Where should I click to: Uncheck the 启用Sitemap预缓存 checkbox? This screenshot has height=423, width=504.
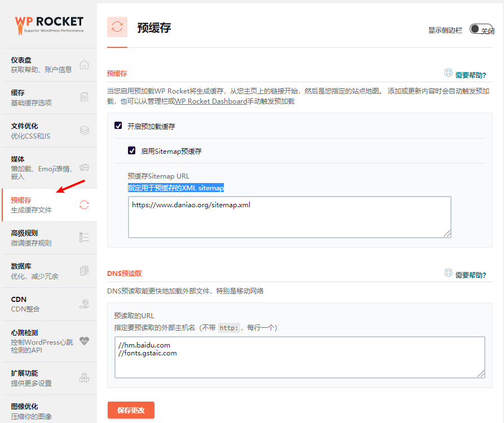click(132, 150)
